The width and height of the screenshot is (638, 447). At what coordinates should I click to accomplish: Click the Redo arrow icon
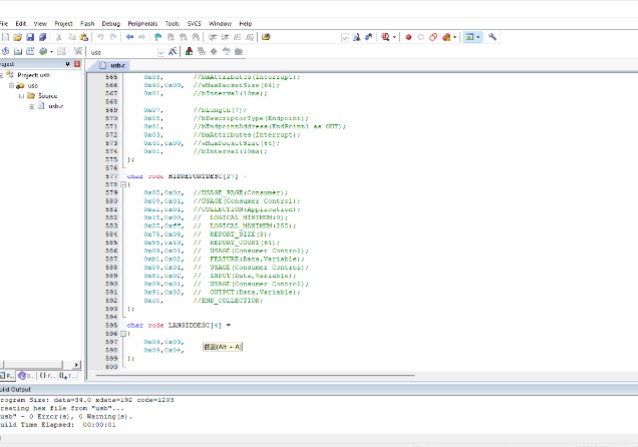[113, 37]
